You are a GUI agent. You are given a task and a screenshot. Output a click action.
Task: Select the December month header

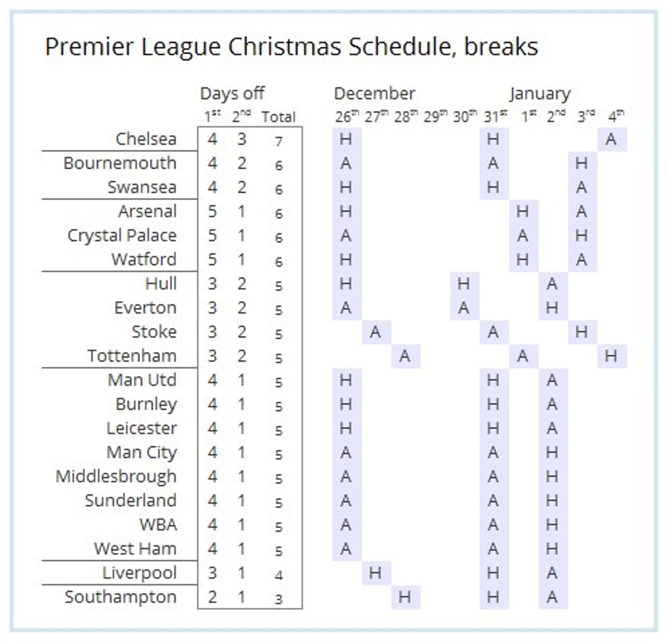click(x=375, y=94)
